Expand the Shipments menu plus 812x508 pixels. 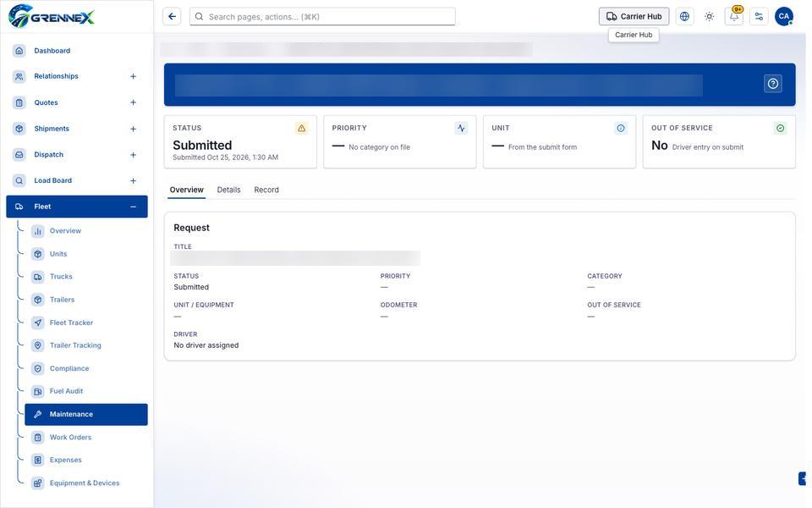point(133,129)
